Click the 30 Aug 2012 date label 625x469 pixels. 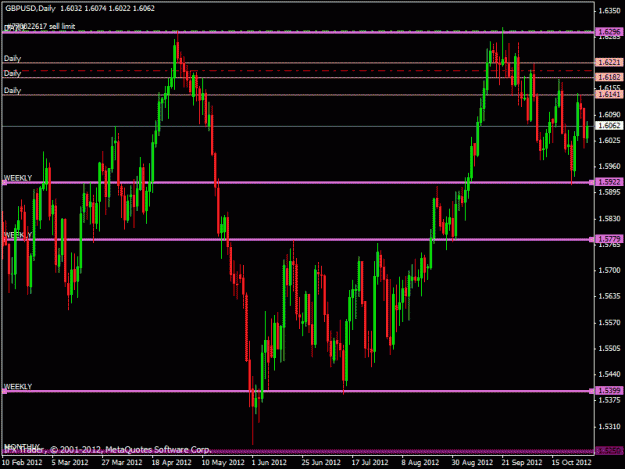pos(472,462)
